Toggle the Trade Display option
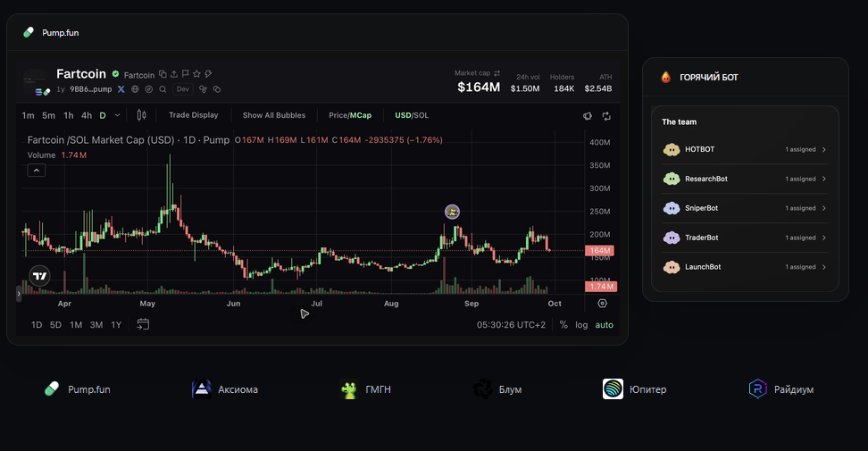868x451 pixels. point(193,115)
